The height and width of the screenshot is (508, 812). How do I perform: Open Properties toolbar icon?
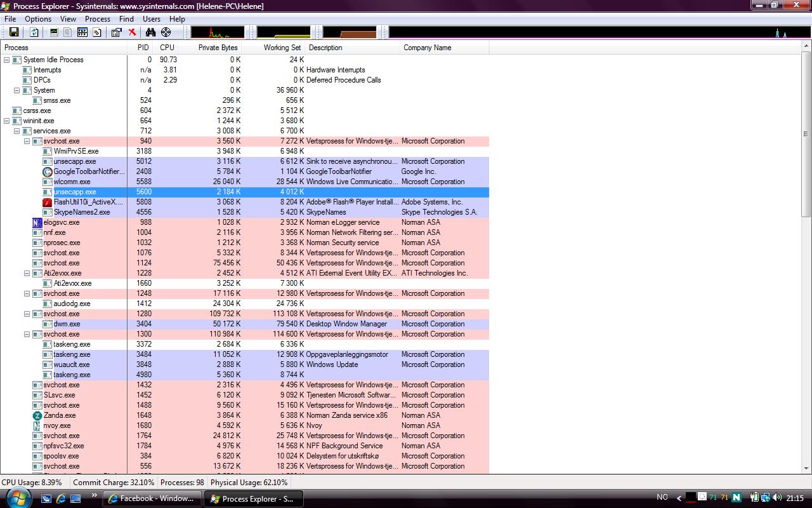tap(117, 32)
